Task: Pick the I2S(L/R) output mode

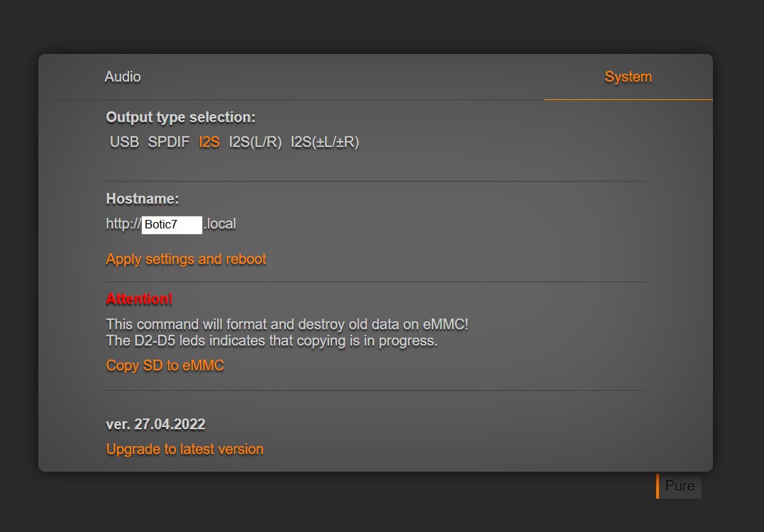Action: click(255, 142)
